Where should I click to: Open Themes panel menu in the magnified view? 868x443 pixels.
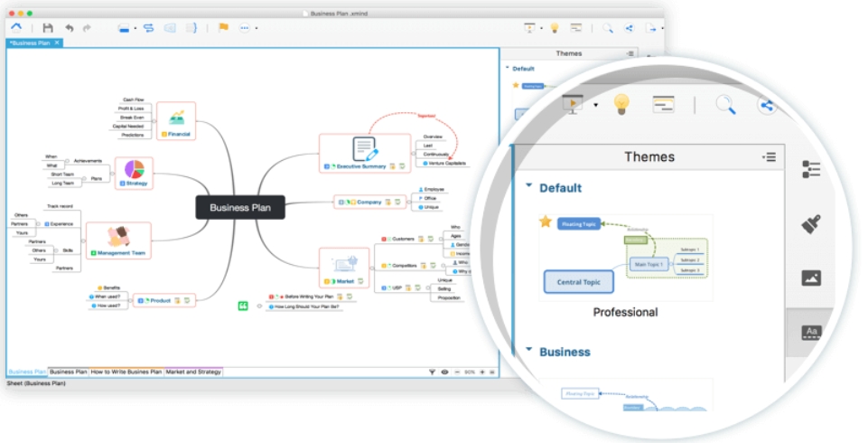coord(769,157)
